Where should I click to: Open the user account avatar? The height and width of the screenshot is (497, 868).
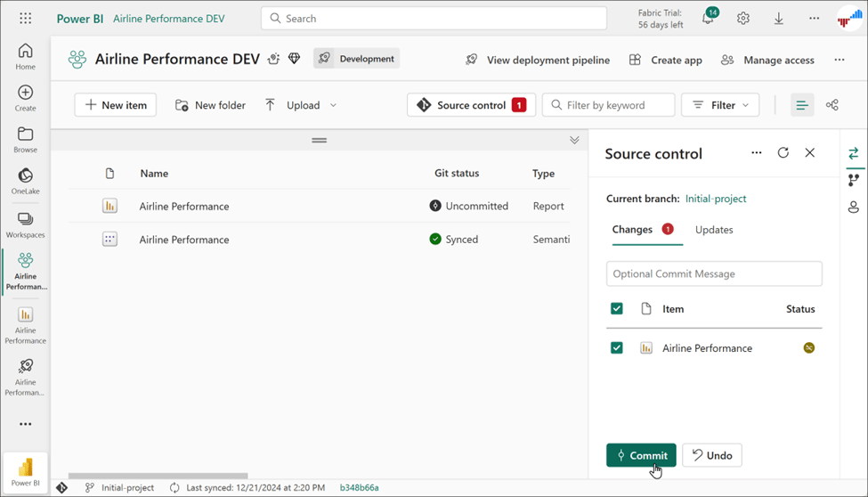pyautogui.click(x=849, y=18)
